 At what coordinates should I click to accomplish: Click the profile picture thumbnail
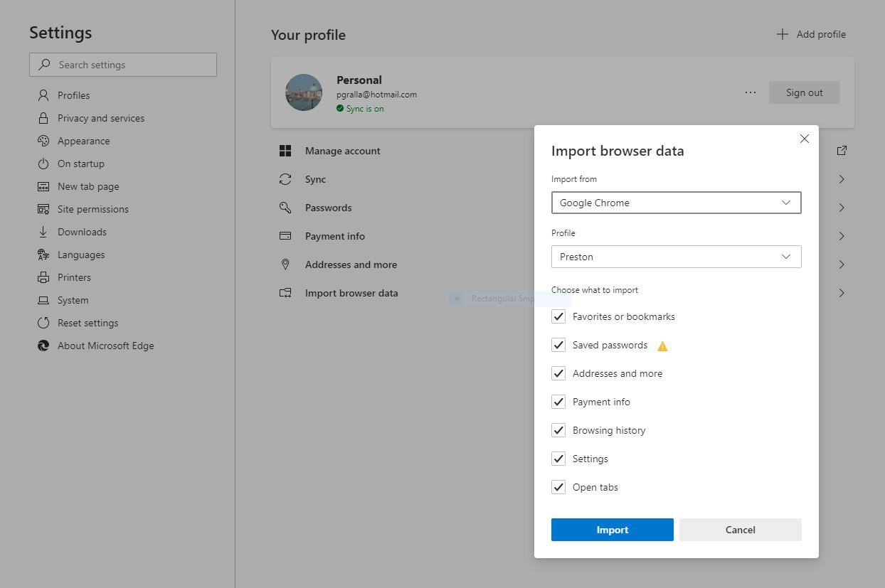point(303,92)
